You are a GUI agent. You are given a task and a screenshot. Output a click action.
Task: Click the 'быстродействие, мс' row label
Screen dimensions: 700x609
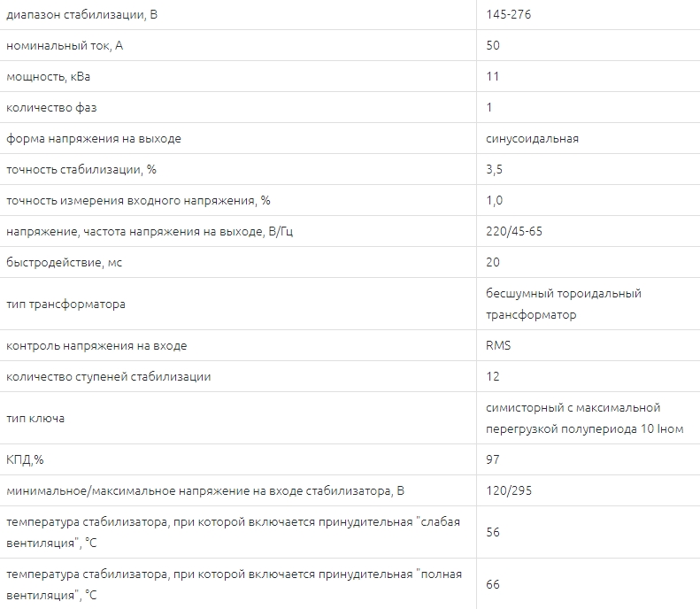point(64,263)
